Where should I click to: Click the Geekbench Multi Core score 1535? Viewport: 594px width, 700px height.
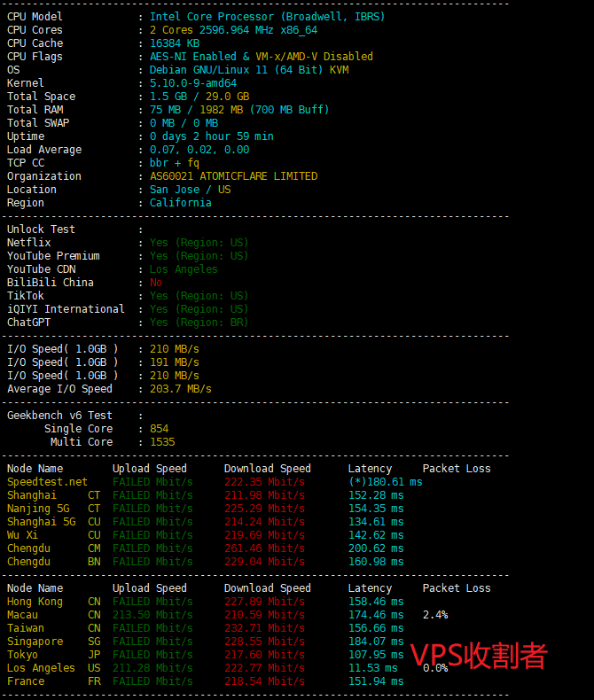pyautogui.click(x=162, y=442)
